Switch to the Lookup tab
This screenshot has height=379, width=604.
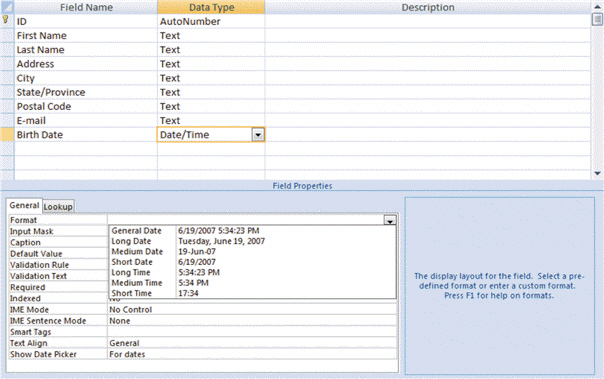click(58, 206)
